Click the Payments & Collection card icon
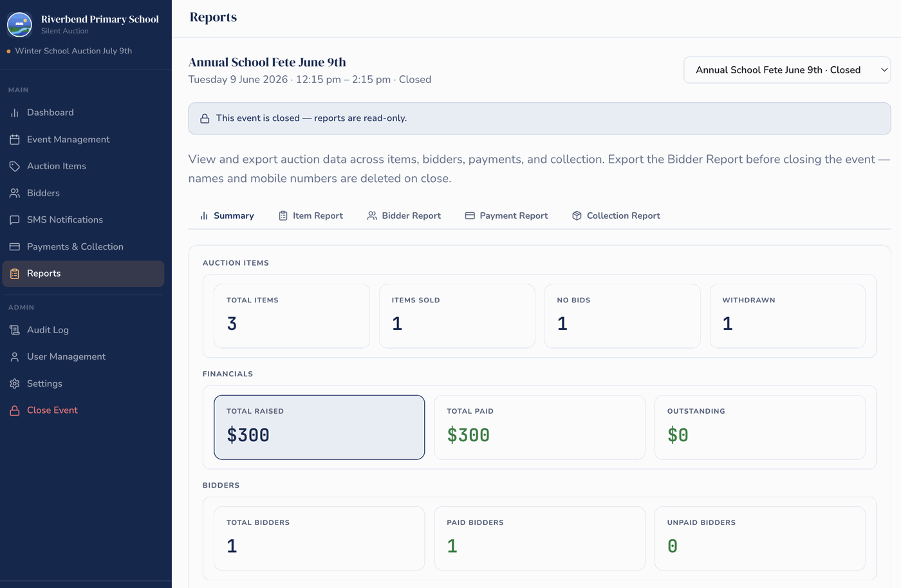Viewport: 901px width, 588px height. (x=15, y=246)
